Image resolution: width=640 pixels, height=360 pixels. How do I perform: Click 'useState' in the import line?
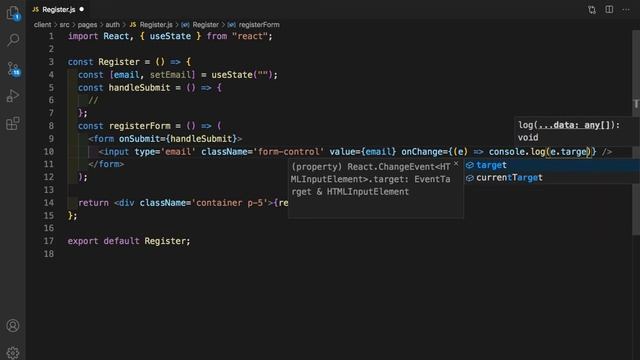tap(170, 36)
